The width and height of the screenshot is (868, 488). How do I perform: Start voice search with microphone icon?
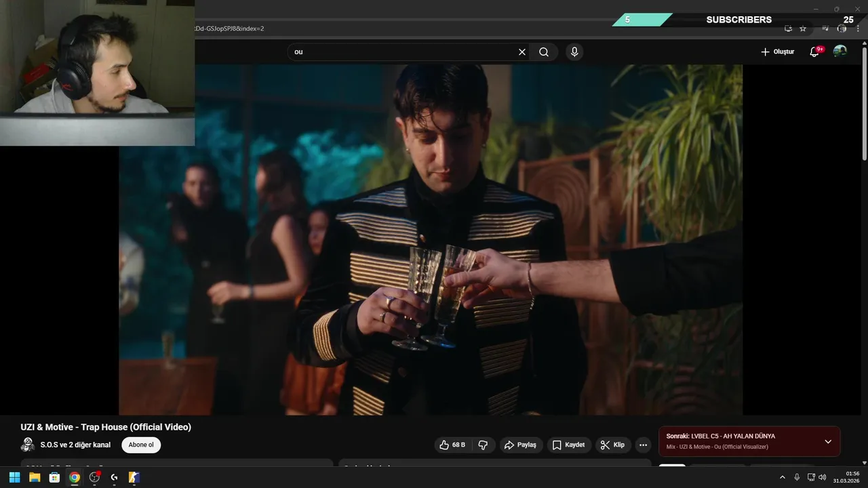tap(574, 52)
